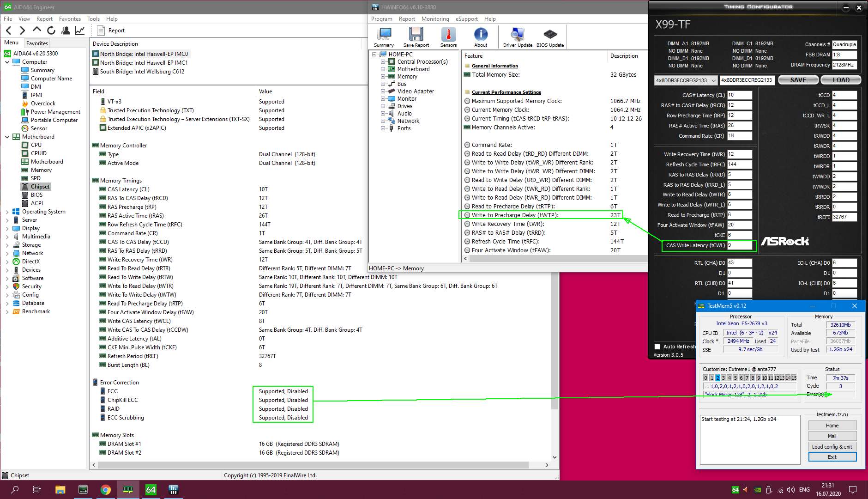Select SPD in the AIDA64 tree
The image size is (868, 499).
click(36, 178)
